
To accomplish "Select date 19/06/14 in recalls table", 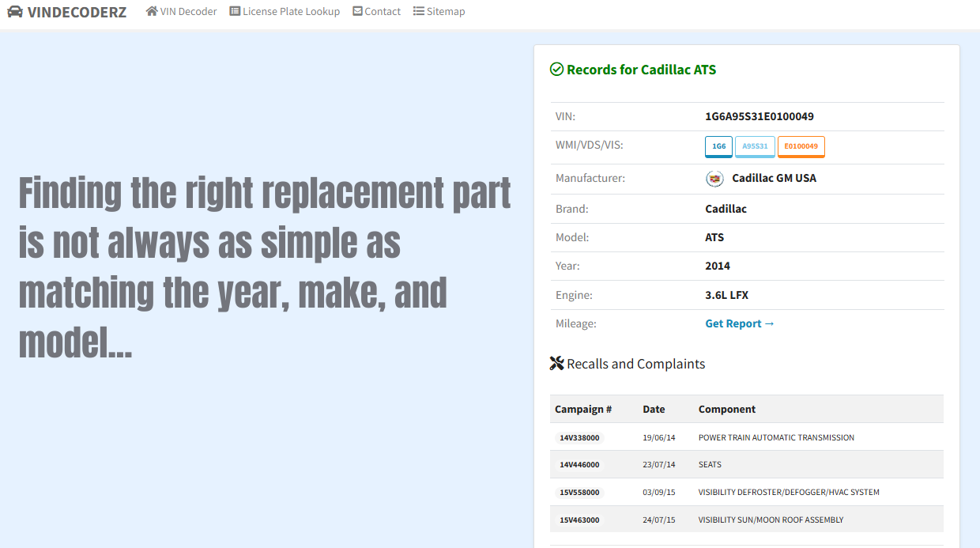I will pos(659,437).
